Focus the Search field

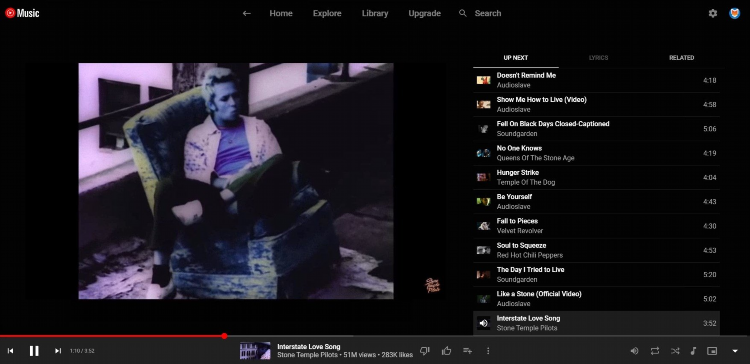pos(488,13)
